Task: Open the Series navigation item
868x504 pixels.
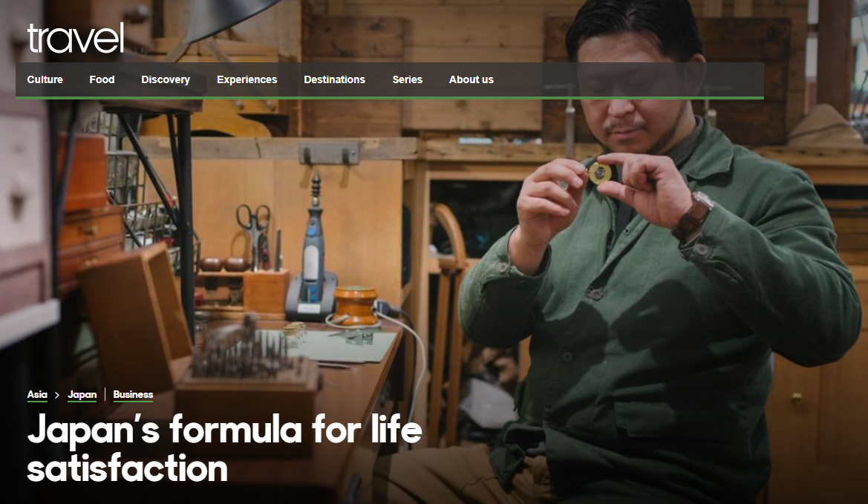Action: point(408,79)
